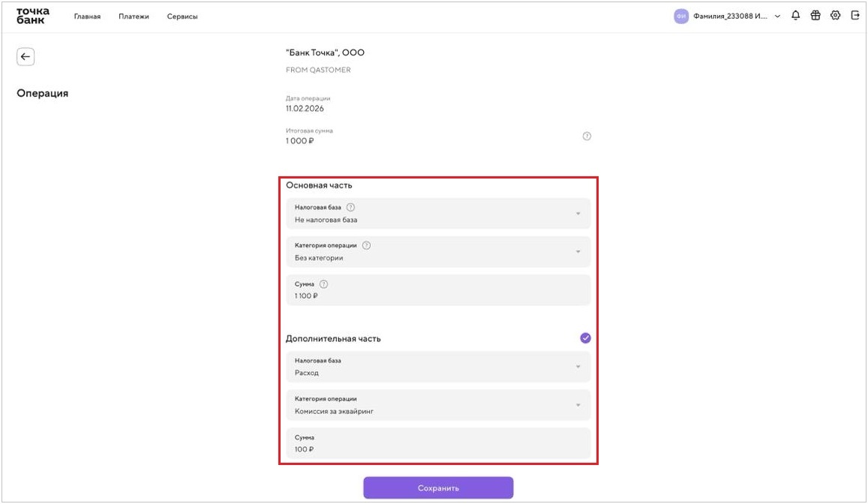This screenshot has width=868, height=504.
Task: Log out using the exit icon
Action: pyautogui.click(x=854, y=16)
